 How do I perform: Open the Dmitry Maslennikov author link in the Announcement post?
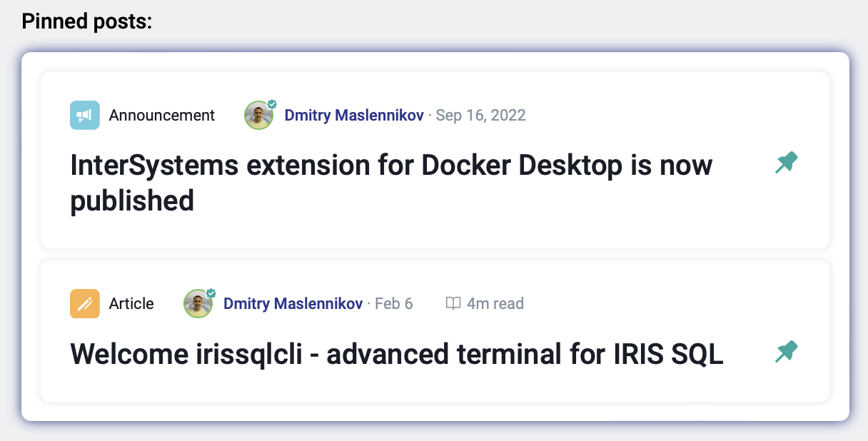[354, 115]
